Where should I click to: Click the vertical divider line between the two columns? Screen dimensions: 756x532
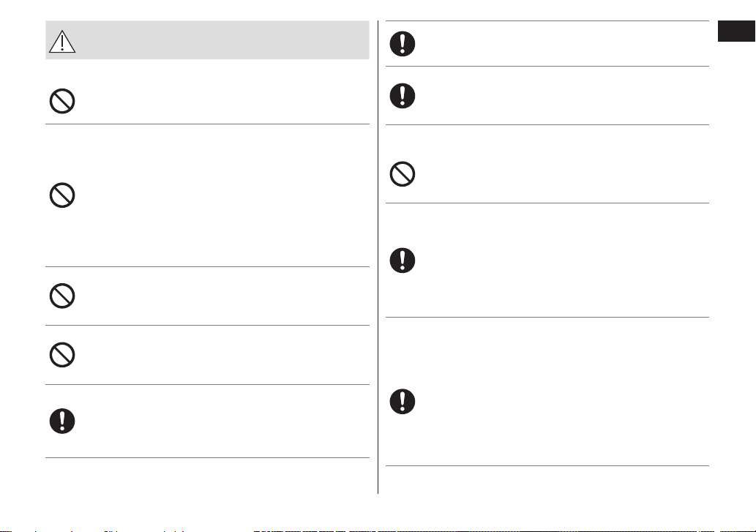(x=378, y=257)
